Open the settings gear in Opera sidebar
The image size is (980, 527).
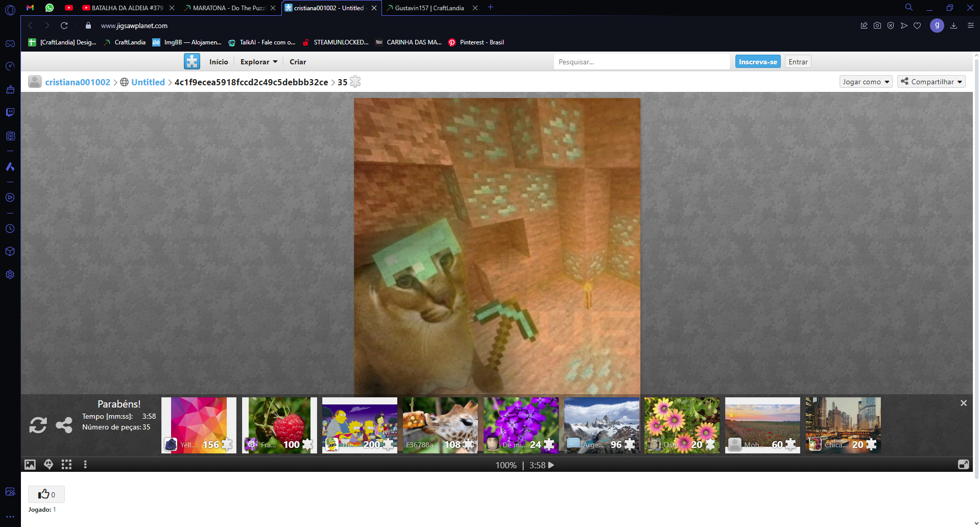click(x=10, y=275)
